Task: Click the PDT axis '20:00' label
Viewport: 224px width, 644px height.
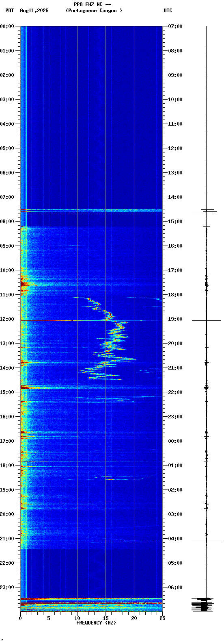Action: click(7, 514)
